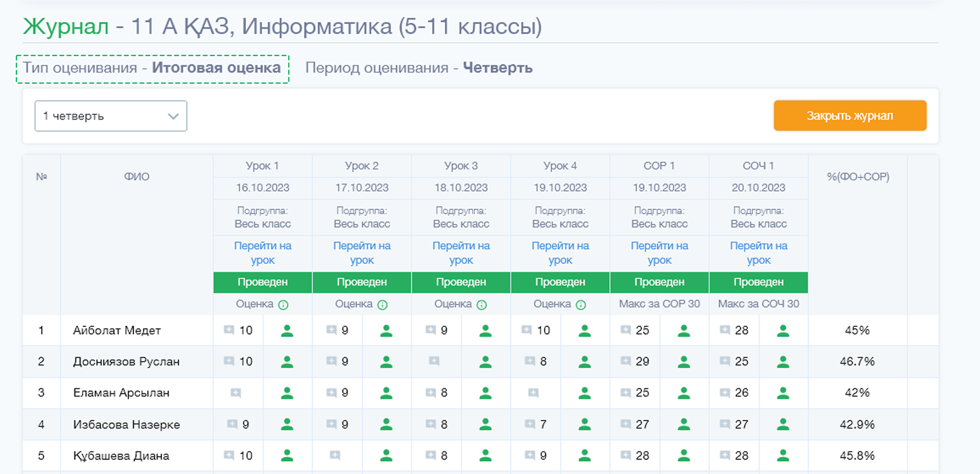Click the Проведен status under СОЧ 1
The height and width of the screenshot is (474, 980).
(x=758, y=282)
